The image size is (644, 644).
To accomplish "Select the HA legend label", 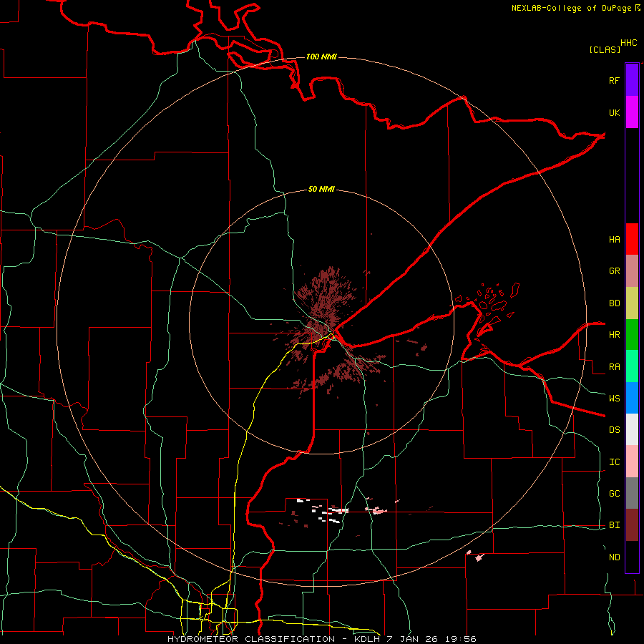I will [614, 240].
